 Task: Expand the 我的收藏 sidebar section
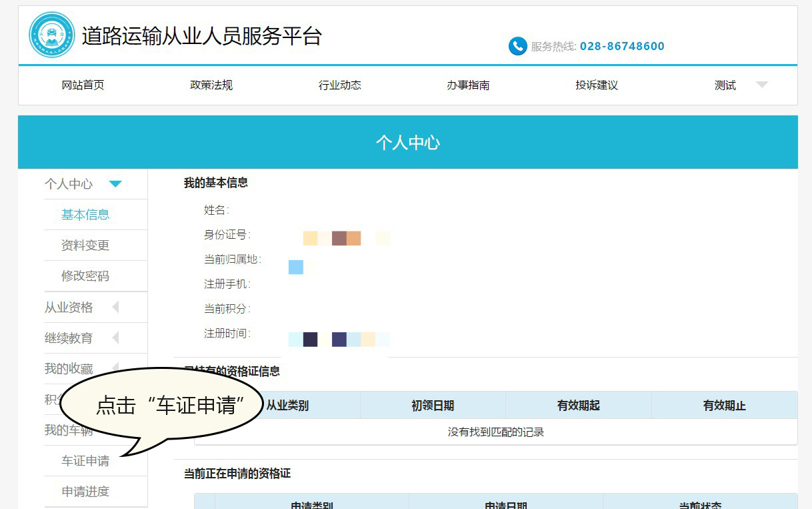pyautogui.click(x=69, y=368)
